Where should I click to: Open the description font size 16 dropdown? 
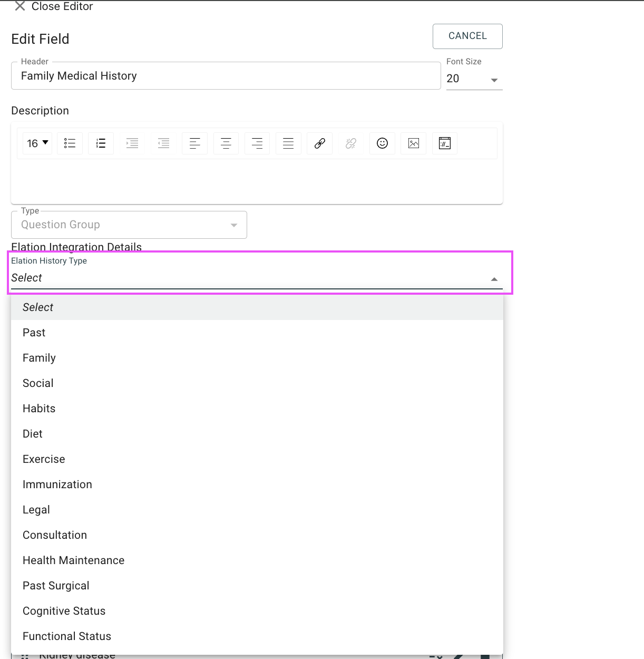(x=37, y=143)
